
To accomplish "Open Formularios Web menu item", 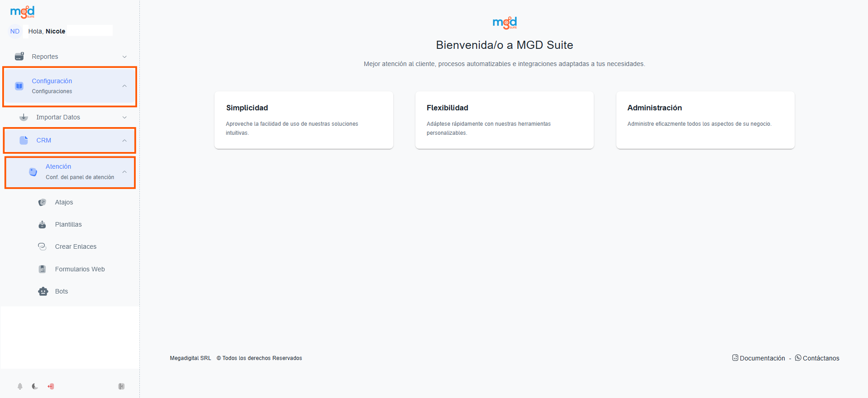I will [80, 269].
